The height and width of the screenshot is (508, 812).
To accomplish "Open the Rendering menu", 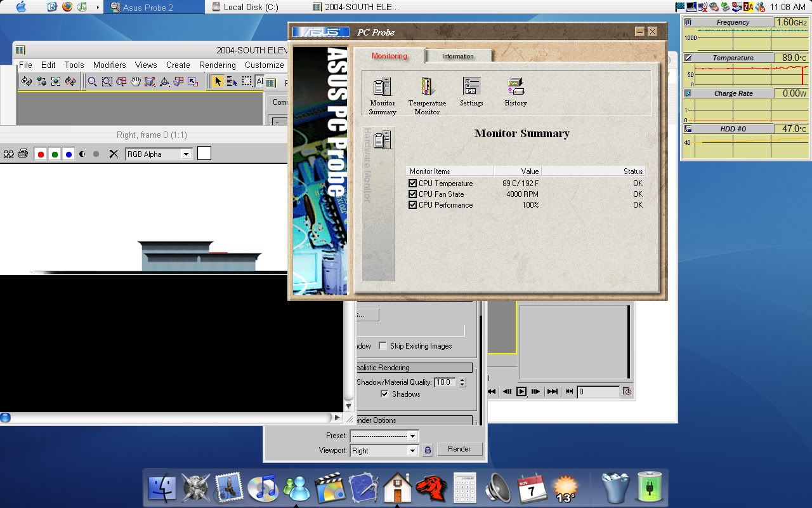I will (218, 65).
